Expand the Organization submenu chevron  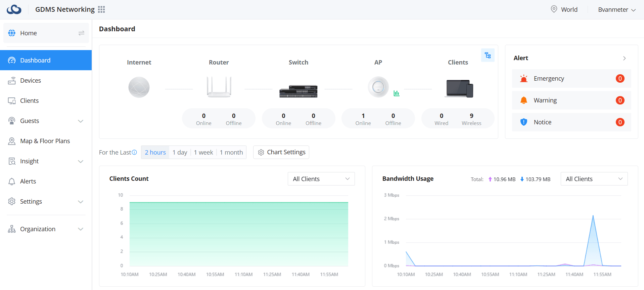[x=81, y=229]
